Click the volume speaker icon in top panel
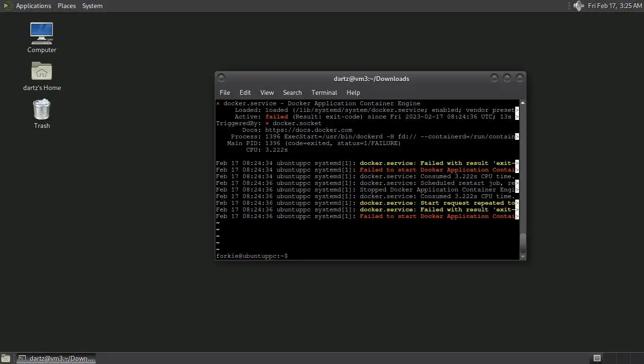The width and height of the screenshot is (644, 364). pyautogui.click(x=578, y=6)
